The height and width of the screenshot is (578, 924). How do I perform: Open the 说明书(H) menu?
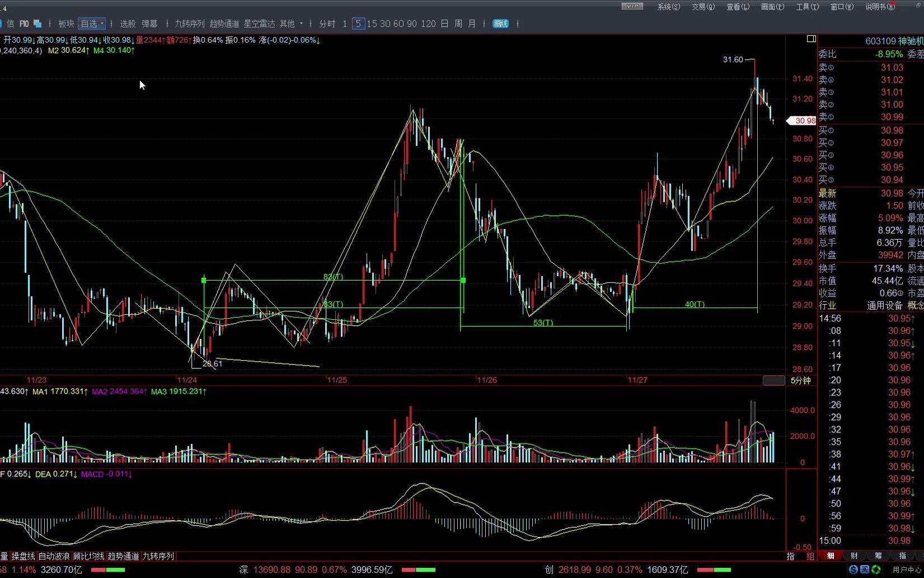(879, 7)
